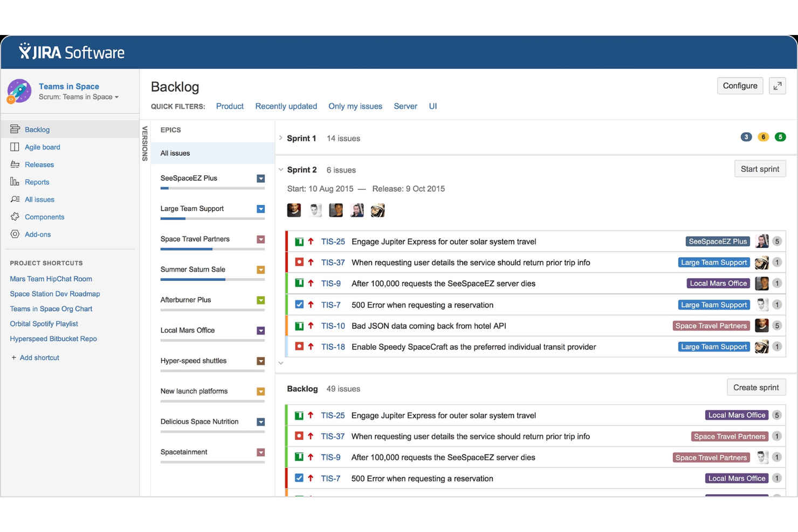
Task: Open the SeeSpaceEZ Plus epic dropdown
Action: click(x=261, y=178)
